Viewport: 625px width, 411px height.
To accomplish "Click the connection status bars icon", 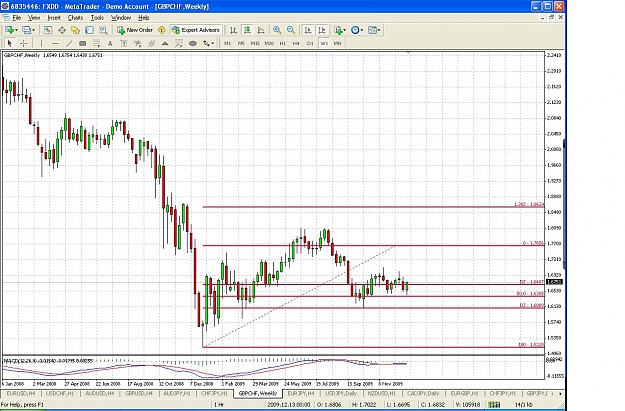I will [494, 405].
